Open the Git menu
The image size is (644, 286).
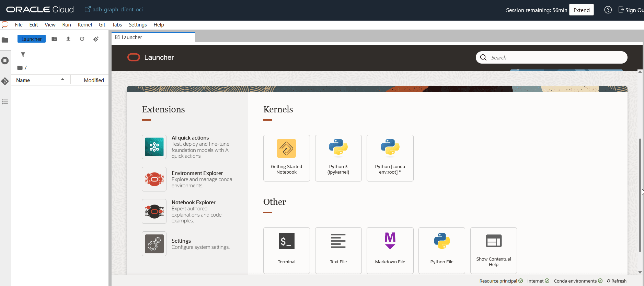pos(102,25)
